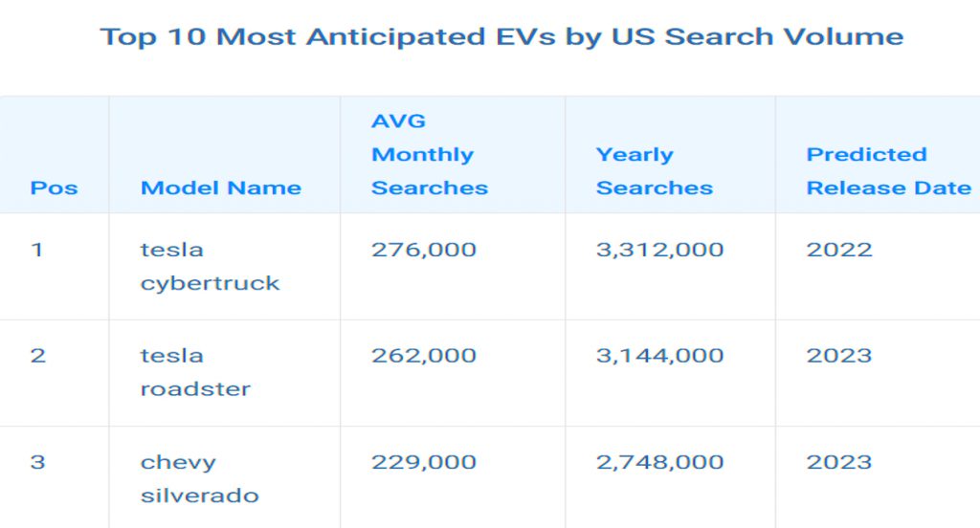Click the table title heading text
The image size is (980, 528).
click(501, 37)
